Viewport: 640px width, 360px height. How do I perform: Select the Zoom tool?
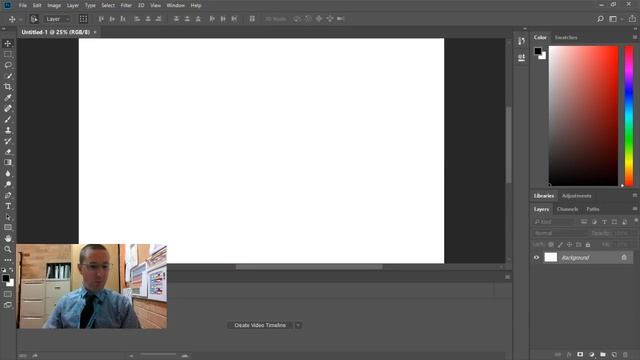(8, 249)
